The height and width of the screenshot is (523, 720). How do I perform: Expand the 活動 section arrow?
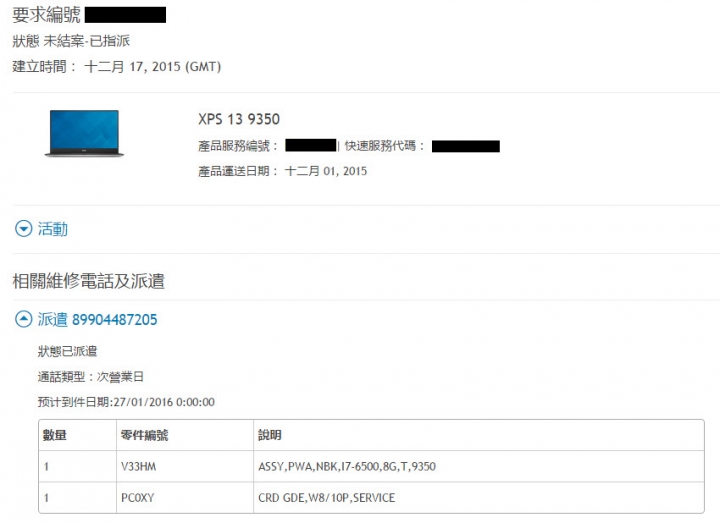pos(23,229)
